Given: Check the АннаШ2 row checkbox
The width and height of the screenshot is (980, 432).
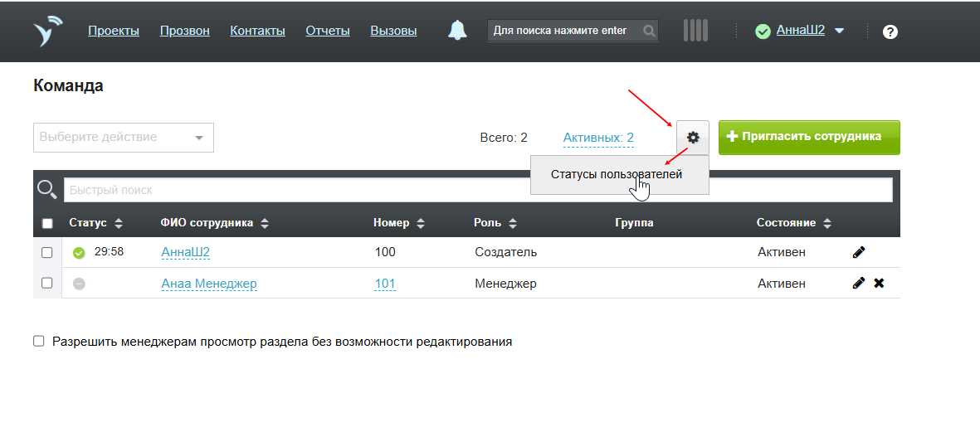Looking at the screenshot, I should 47,252.
